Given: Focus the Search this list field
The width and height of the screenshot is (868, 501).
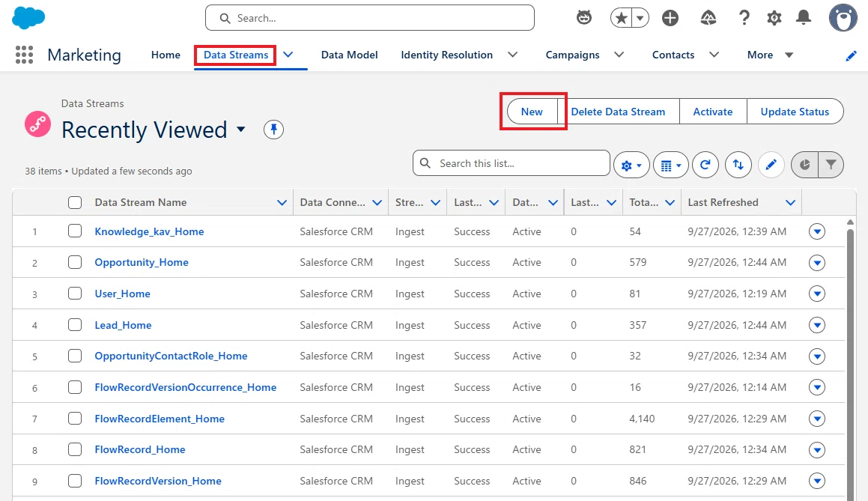Looking at the screenshot, I should click(x=512, y=163).
